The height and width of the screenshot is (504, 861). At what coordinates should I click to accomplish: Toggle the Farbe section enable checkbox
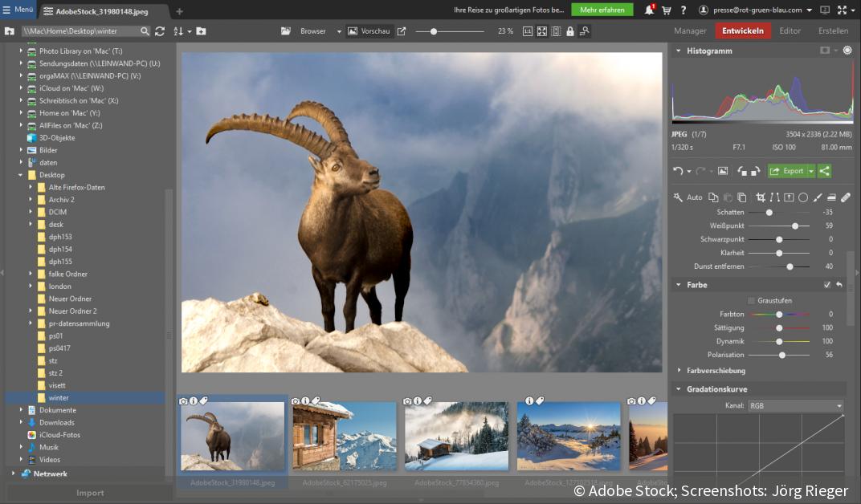(x=827, y=285)
